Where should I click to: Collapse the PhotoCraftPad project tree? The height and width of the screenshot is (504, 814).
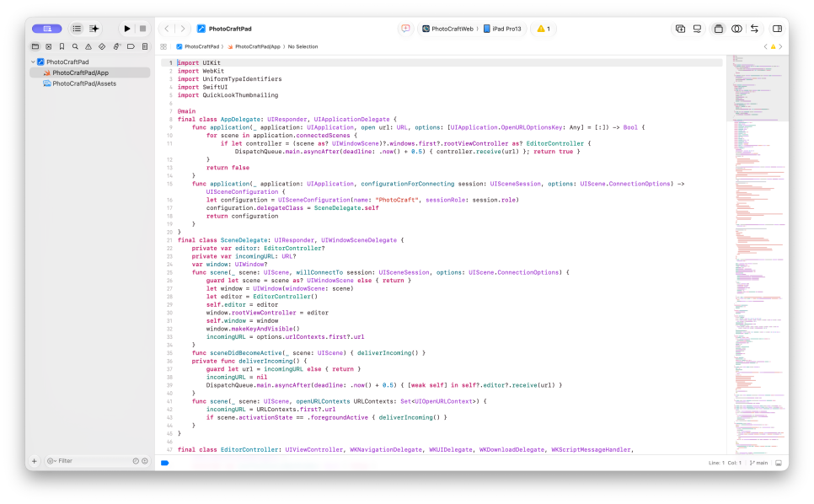click(x=33, y=62)
